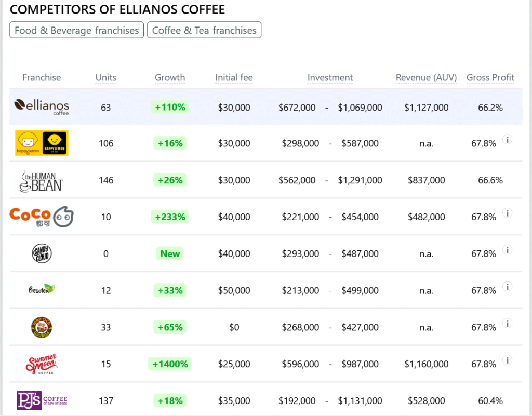Click the +26% growth badge
Screen dimensions: 532x416
(x=170, y=180)
